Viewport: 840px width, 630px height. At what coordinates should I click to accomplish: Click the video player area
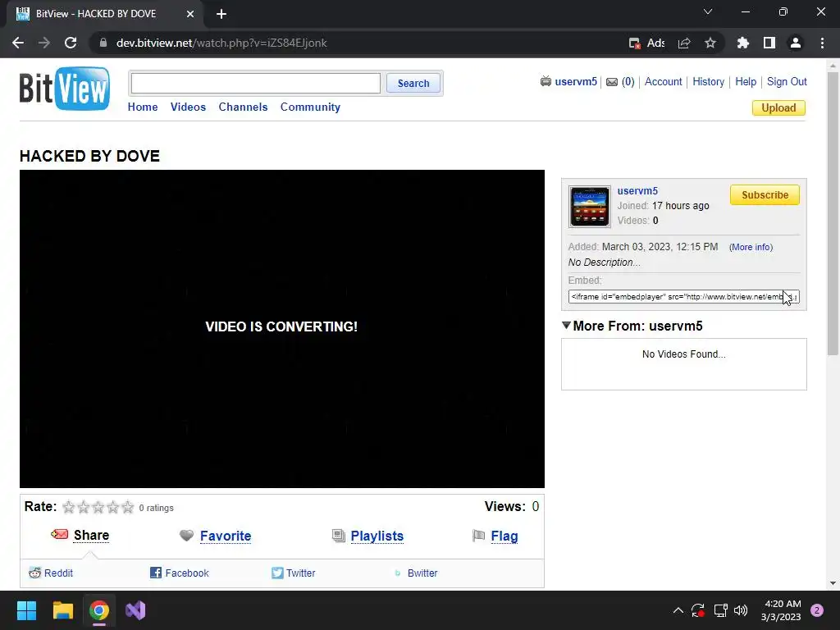[282, 329]
